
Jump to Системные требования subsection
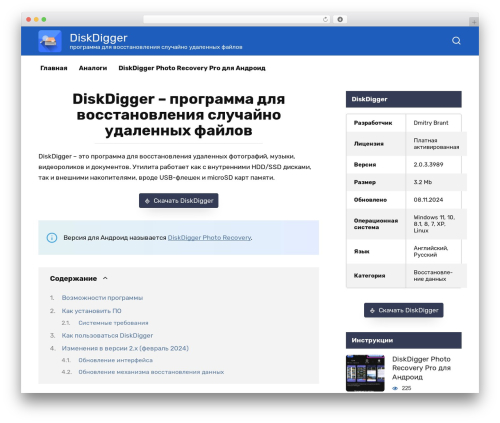(113, 323)
